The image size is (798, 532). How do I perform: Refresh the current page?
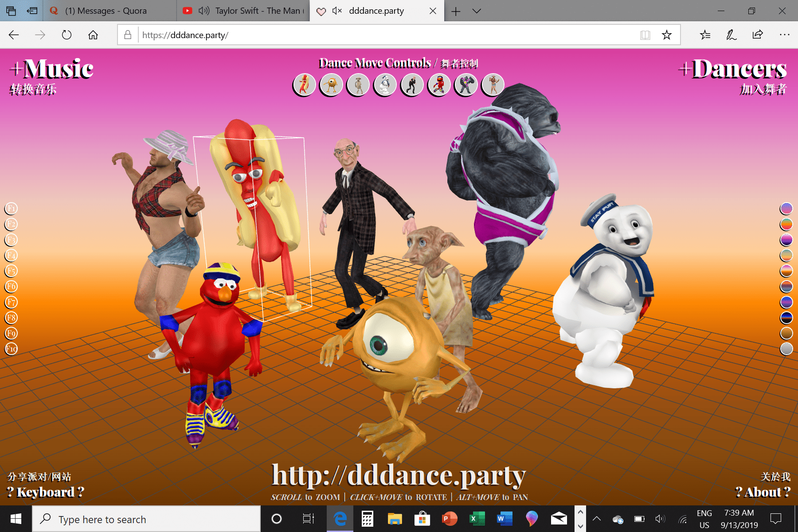(x=66, y=35)
